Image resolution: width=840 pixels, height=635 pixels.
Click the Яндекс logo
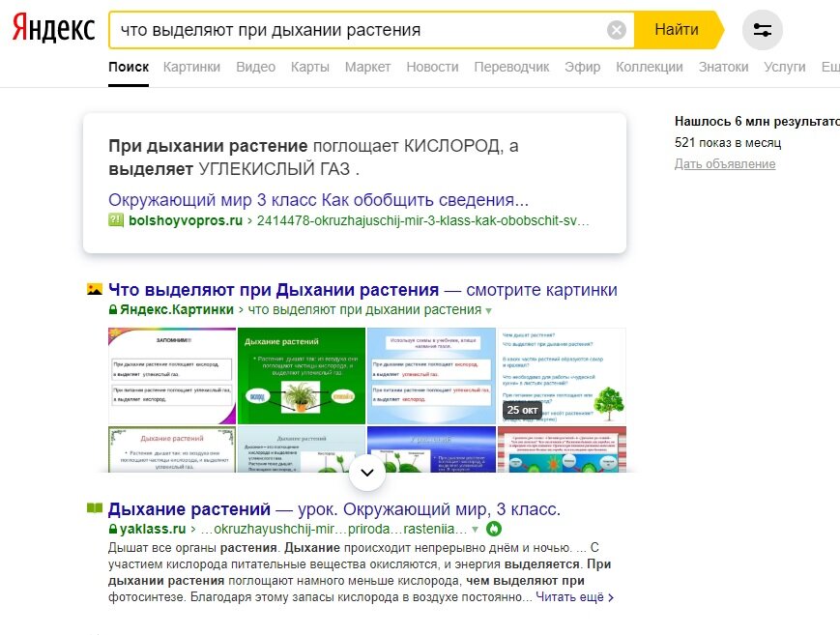pos(53,28)
